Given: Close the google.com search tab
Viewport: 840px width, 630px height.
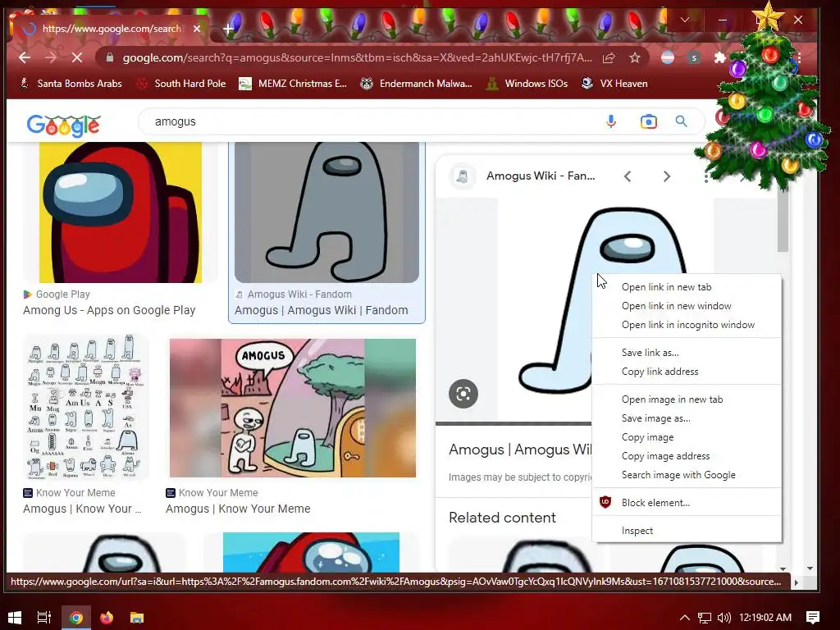Looking at the screenshot, I should (197, 29).
